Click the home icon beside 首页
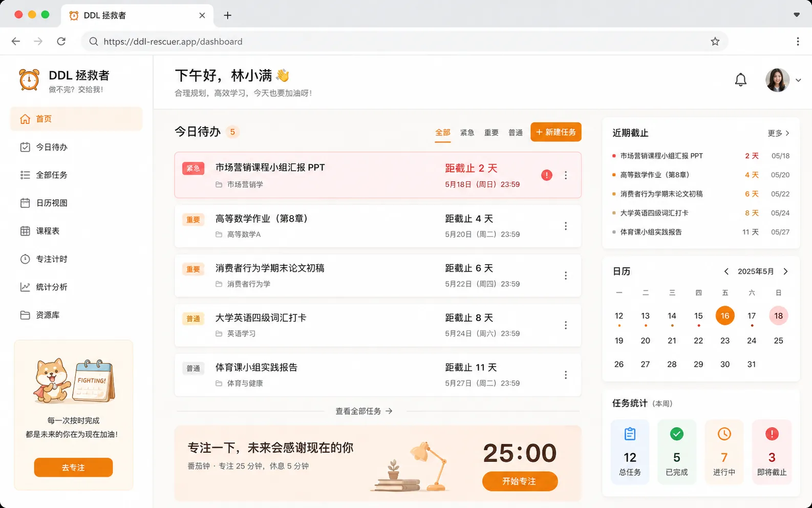 tap(25, 119)
